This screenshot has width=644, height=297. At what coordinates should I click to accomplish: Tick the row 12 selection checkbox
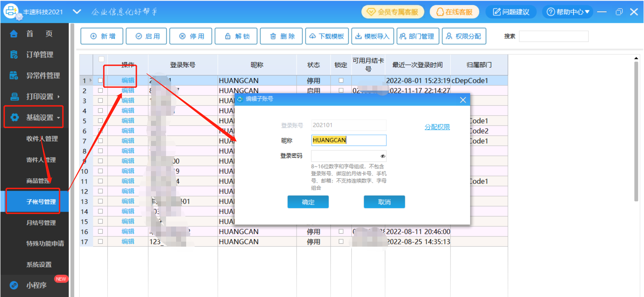[x=100, y=191]
